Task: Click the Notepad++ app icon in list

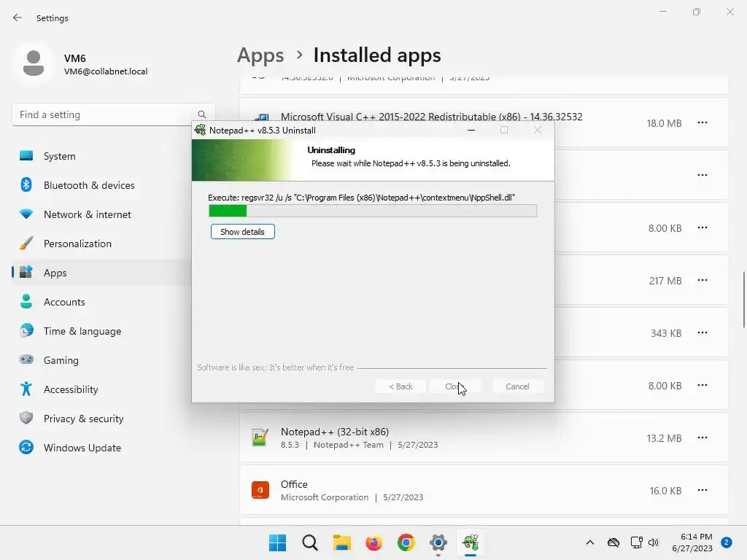Action: click(260, 437)
